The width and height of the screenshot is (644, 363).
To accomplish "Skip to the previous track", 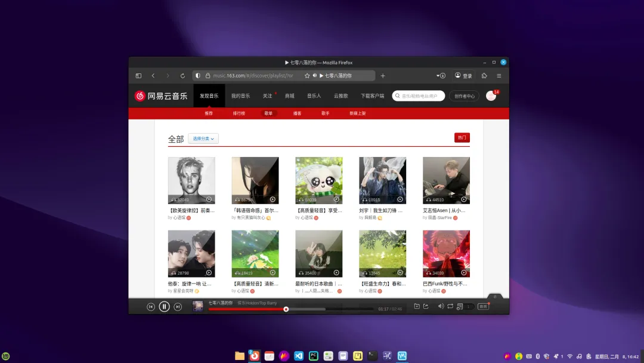I will pos(151,307).
